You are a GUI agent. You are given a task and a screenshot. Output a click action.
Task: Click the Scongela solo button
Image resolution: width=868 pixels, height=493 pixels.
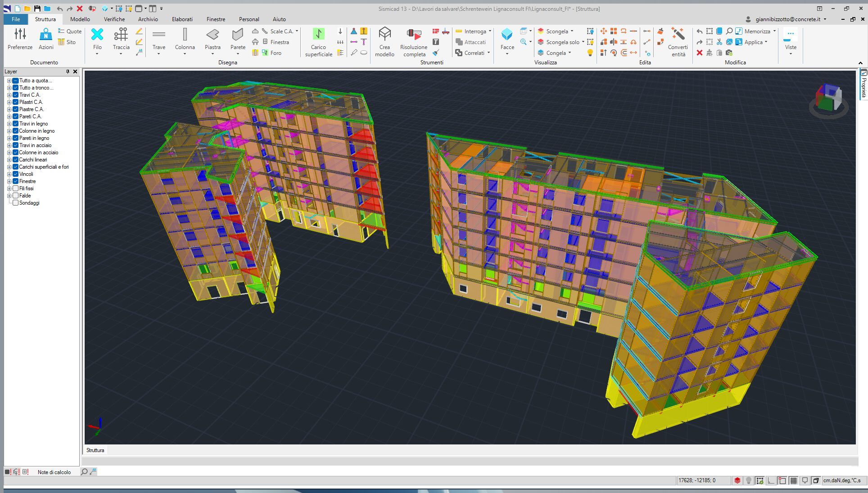point(562,42)
